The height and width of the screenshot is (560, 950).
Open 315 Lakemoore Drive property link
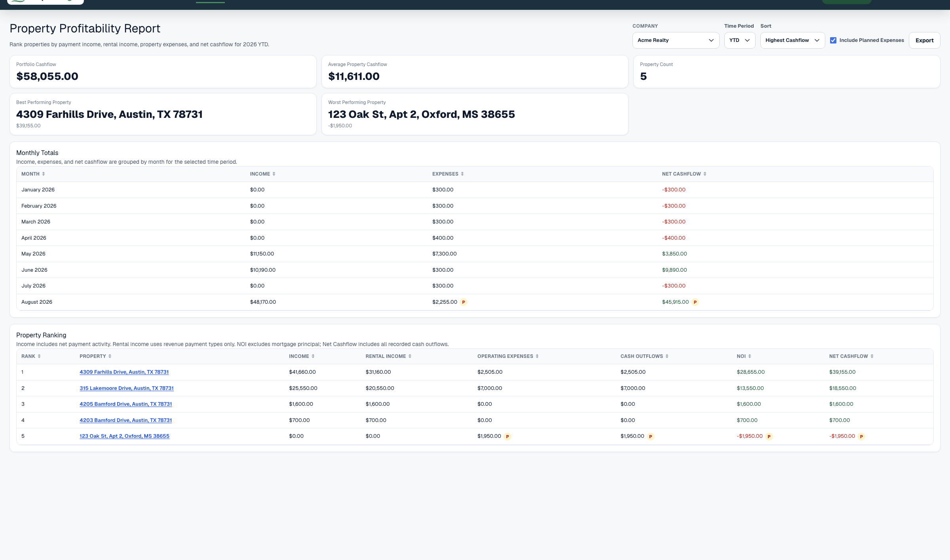[x=127, y=388]
